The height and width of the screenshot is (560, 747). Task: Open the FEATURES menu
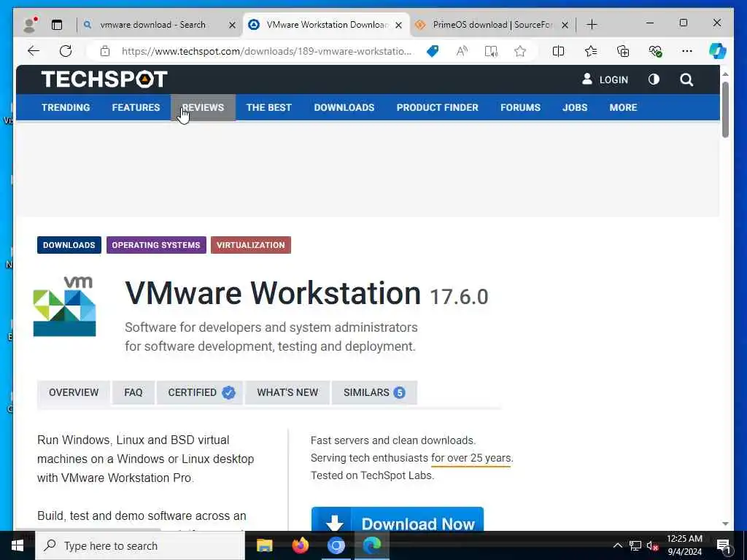click(x=136, y=108)
